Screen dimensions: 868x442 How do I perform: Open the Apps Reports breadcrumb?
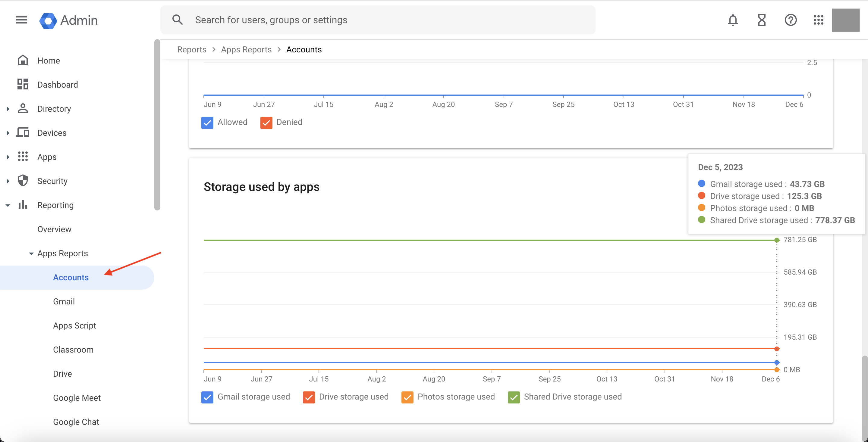[x=246, y=49]
